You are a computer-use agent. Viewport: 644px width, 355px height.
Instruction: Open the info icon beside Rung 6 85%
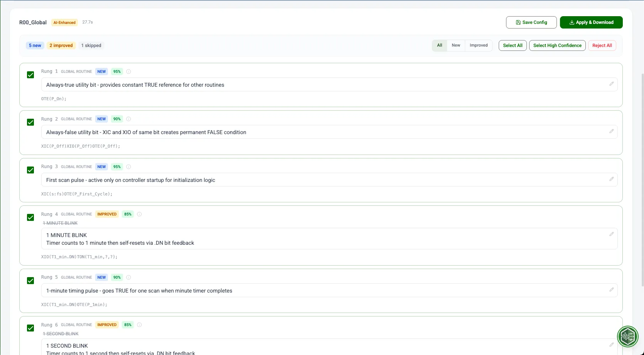(x=140, y=325)
